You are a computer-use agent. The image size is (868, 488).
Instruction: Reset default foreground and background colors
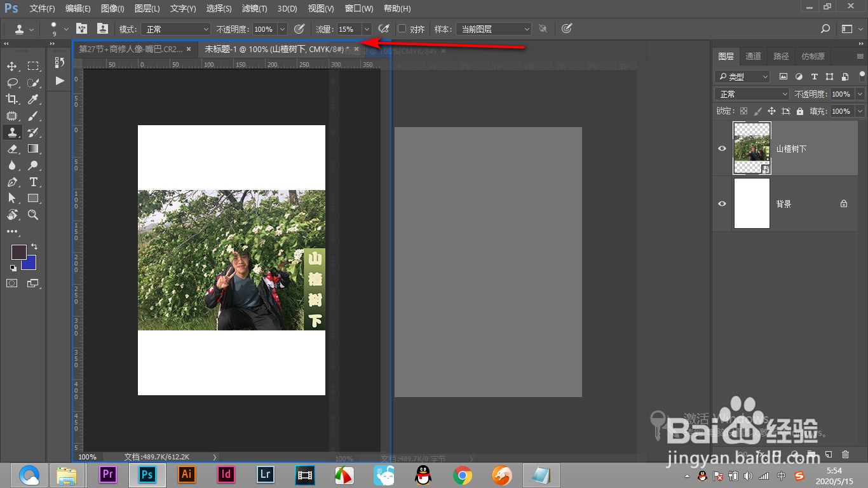tap(13, 268)
